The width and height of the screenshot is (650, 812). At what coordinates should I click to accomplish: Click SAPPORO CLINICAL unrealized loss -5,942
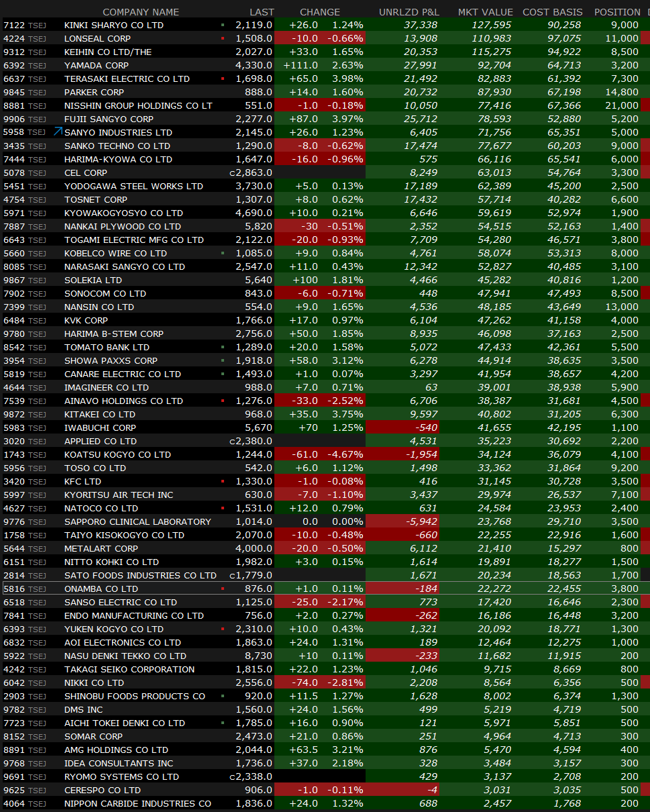423,521
